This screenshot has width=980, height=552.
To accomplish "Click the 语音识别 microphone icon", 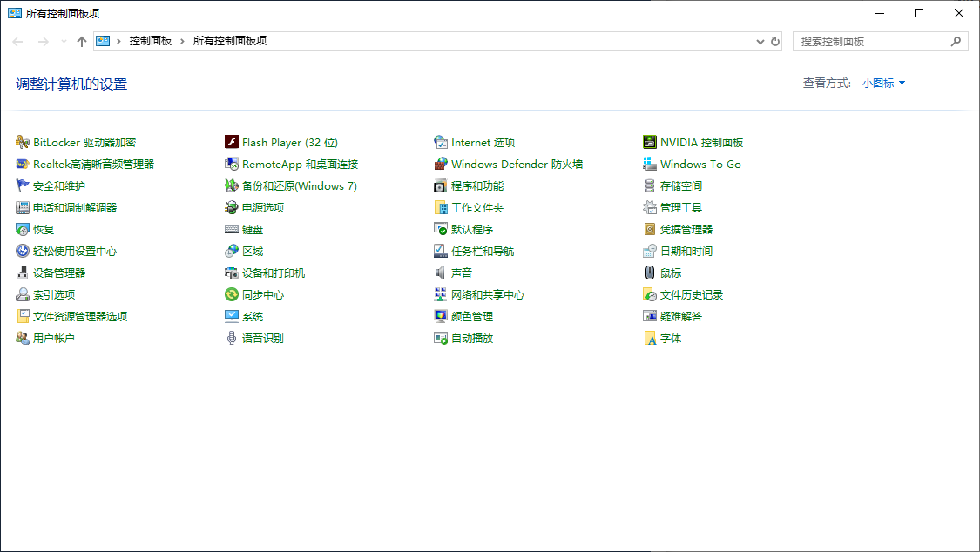I will (x=231, y=339).
